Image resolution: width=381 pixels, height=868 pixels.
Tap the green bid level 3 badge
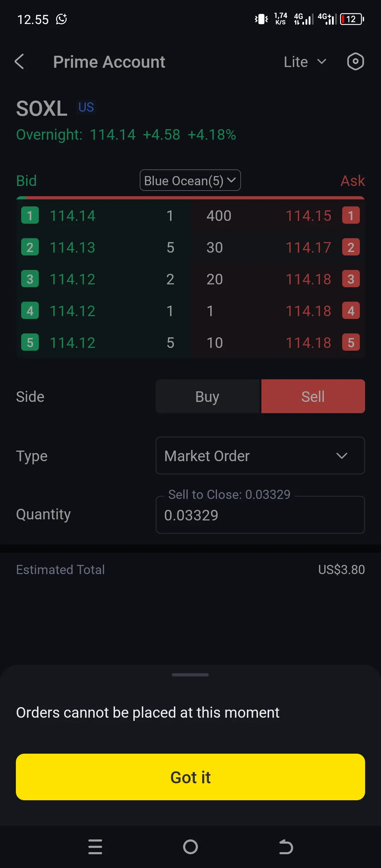pyautogui.click(x=30, y=279)
